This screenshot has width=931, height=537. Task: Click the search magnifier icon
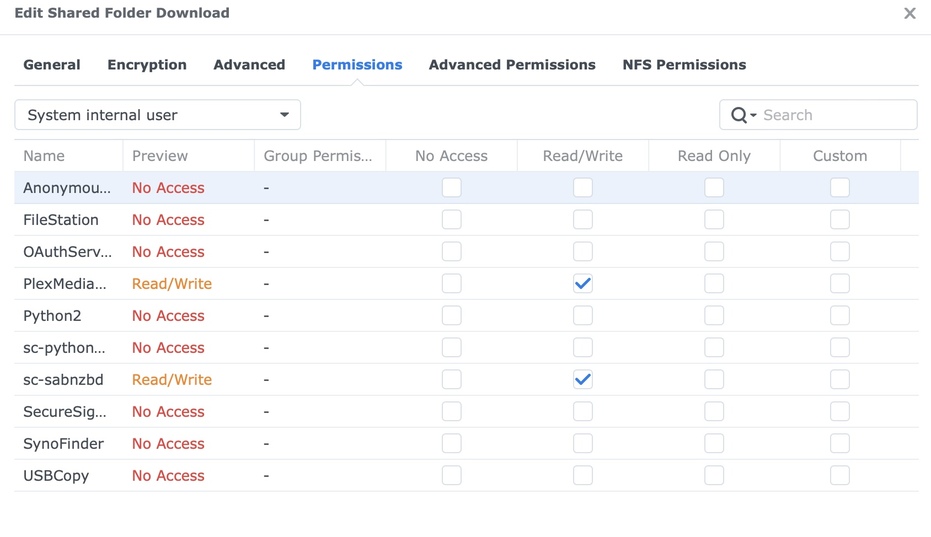(739, 115)
